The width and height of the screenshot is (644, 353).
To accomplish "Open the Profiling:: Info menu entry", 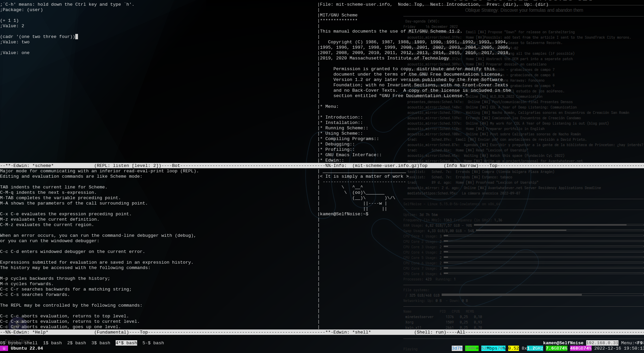I will point(337,149).
